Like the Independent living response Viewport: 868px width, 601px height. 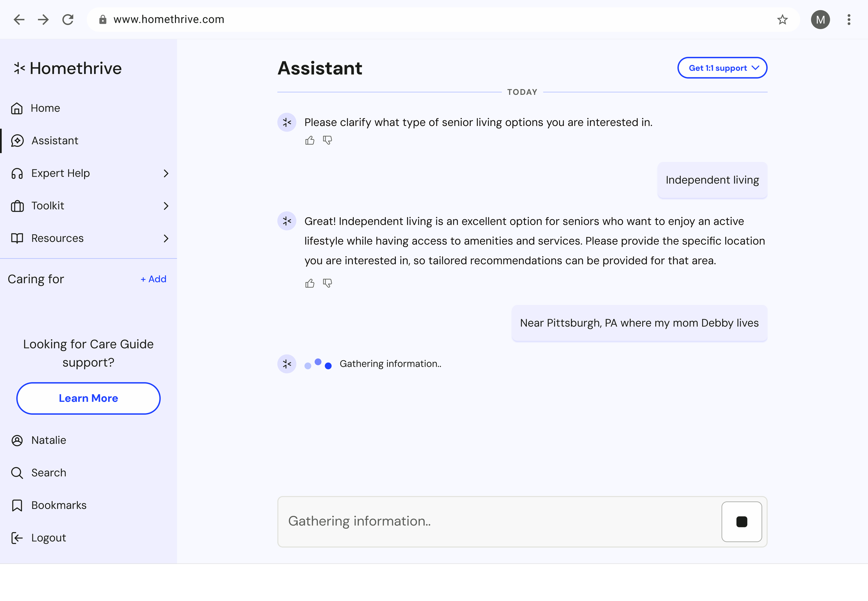tap(310, 283)
